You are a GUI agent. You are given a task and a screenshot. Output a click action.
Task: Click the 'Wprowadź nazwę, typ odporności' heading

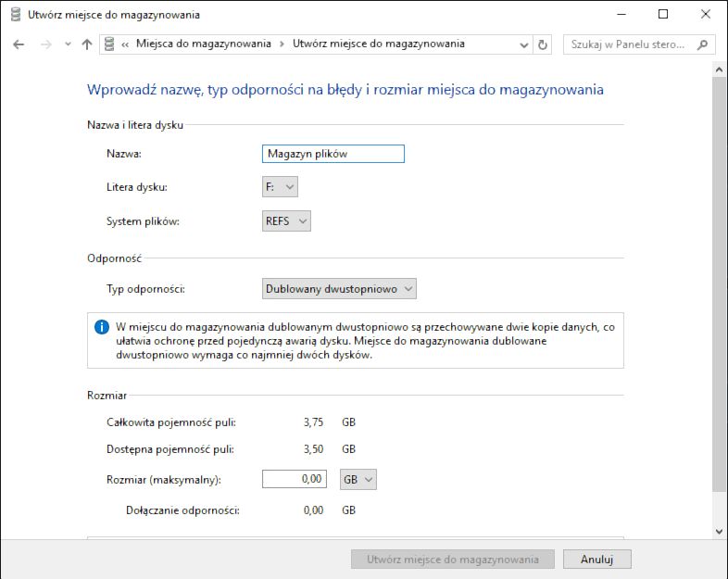pyautogui.click(x=345, y=89)
